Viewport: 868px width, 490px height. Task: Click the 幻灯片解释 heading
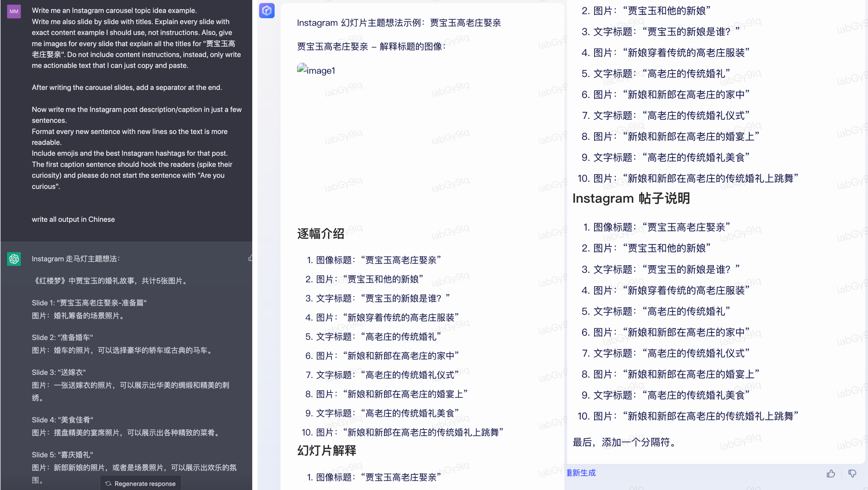327,450
